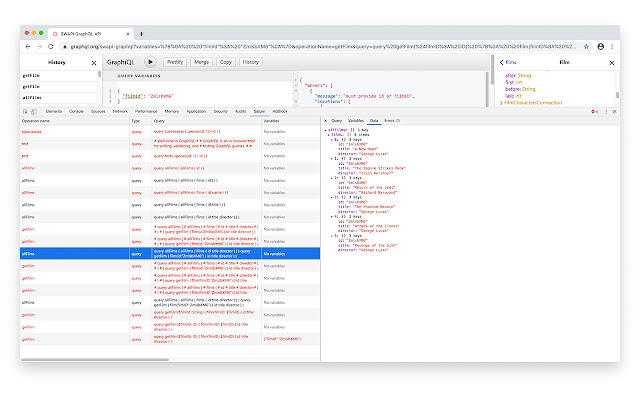Bookmark this page with the star icon
This screenshot has width=640, height=400.
(x=586, y=47)
